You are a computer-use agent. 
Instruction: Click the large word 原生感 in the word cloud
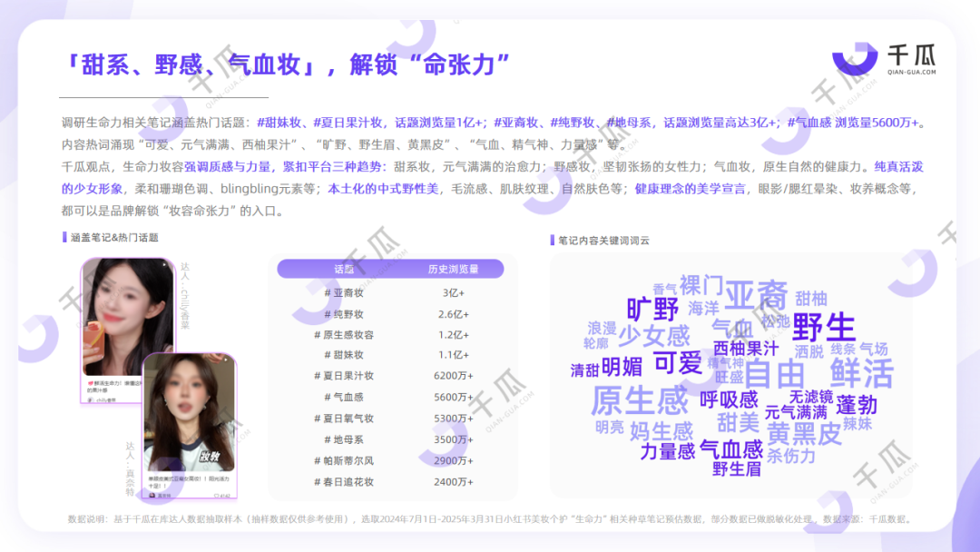point(640,400)
